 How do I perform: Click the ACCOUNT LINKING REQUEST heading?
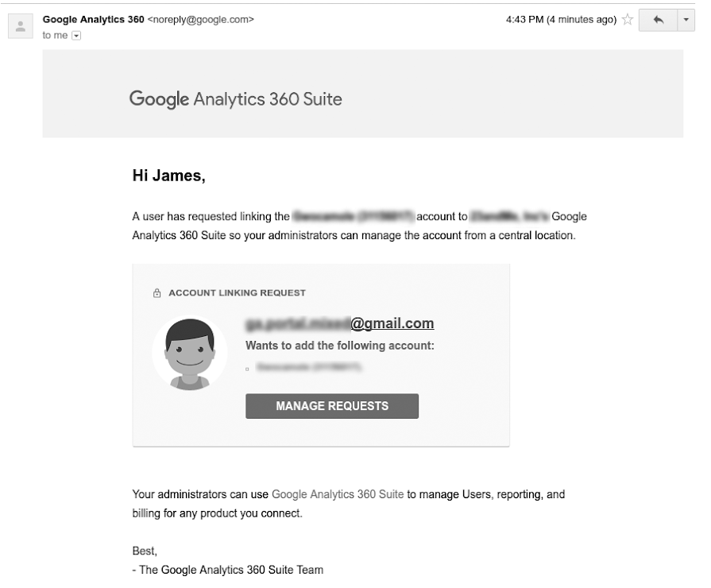click(237, 293)
